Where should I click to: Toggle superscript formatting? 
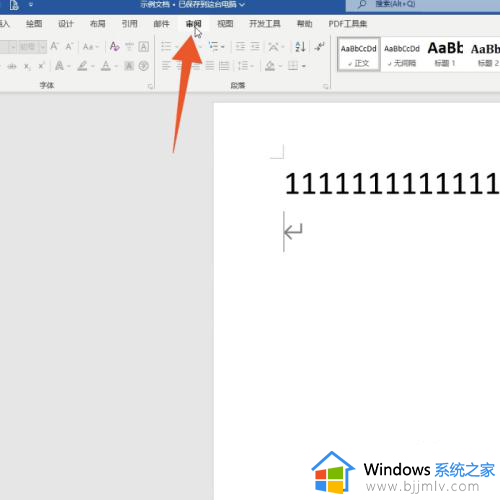click(x=41, y=66)
